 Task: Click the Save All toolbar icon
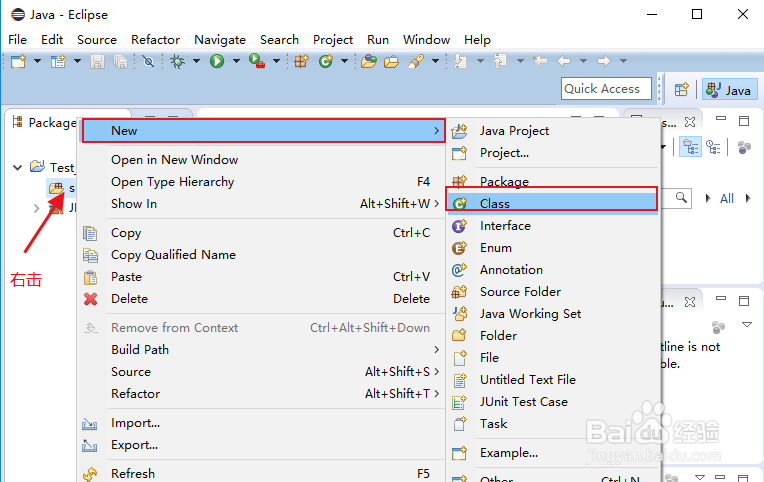click(120, 61)
